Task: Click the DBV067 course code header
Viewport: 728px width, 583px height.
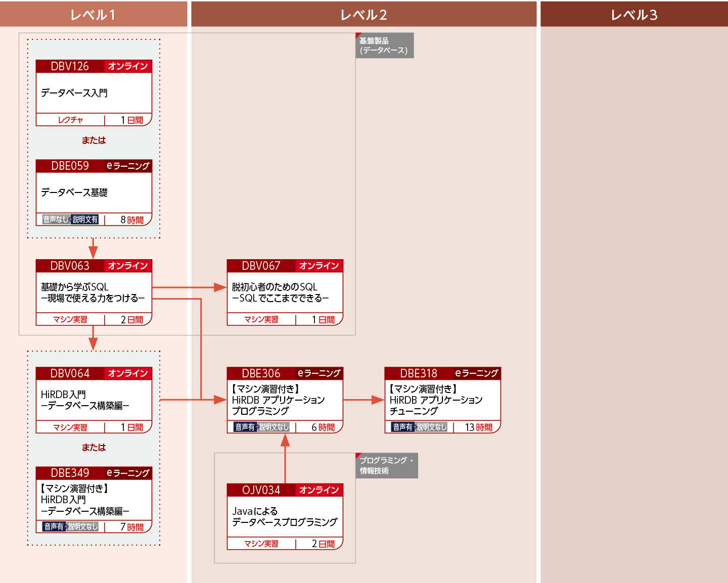Action: point(261,266)
